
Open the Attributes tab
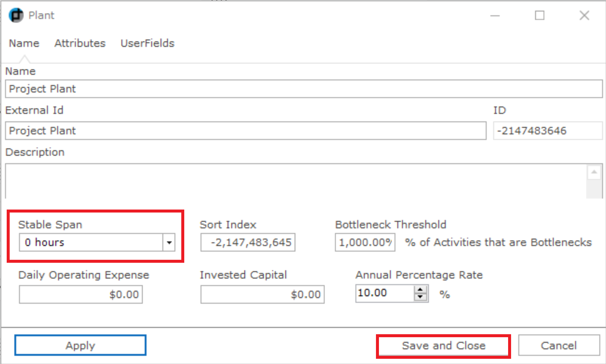tap(80, 43)
